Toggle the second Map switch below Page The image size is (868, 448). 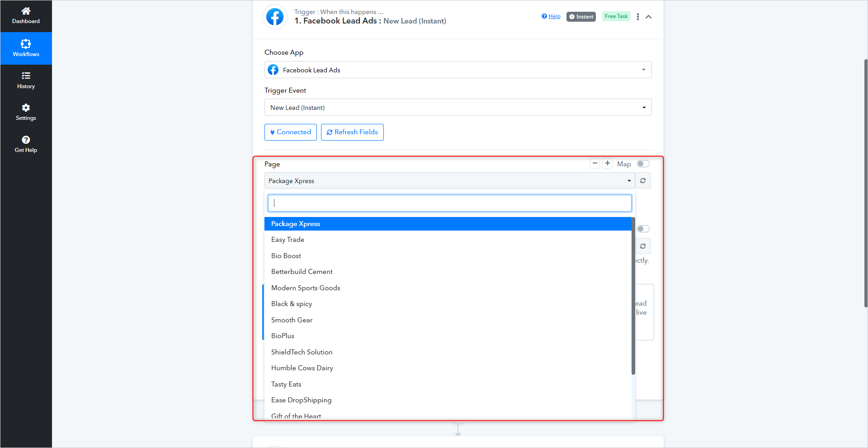pyautogui.click(x=643, y=229)
